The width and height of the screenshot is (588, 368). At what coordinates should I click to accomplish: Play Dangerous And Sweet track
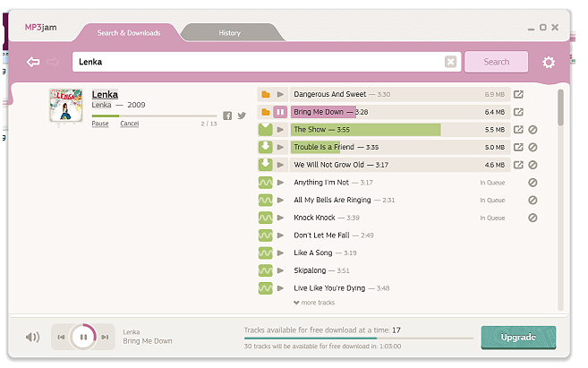click(280, 94)
